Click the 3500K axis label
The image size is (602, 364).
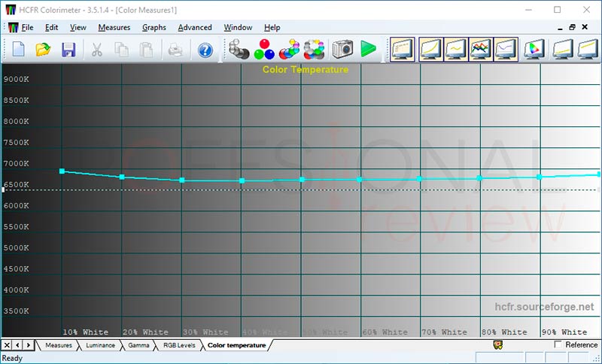click(16, 311)
